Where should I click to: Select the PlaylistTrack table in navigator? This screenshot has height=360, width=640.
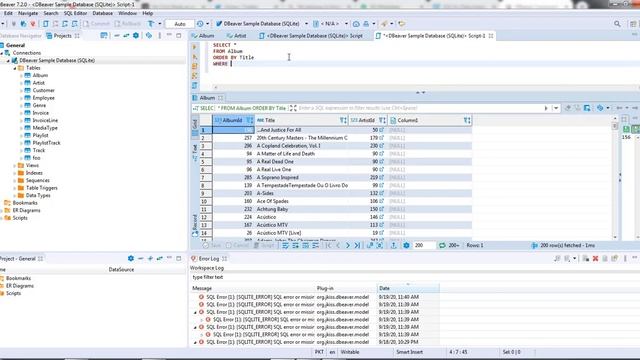pos(46,143)
